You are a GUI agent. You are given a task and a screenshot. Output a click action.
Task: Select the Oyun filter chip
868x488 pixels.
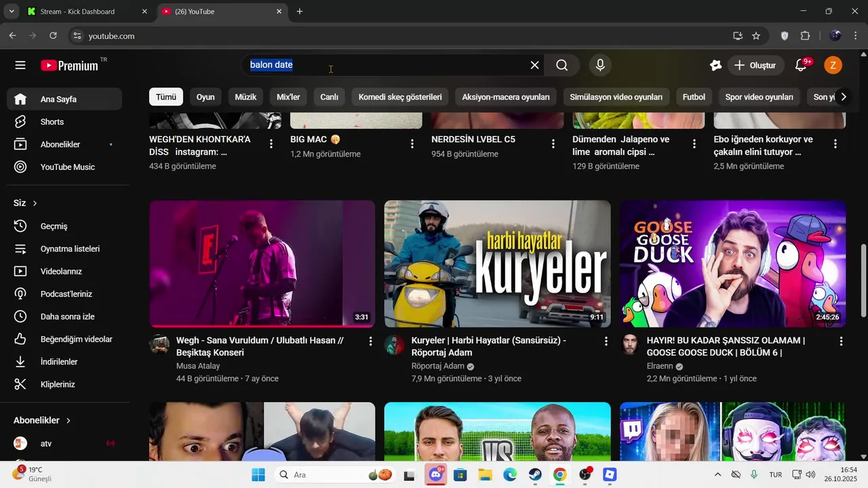tap(205, 97)
